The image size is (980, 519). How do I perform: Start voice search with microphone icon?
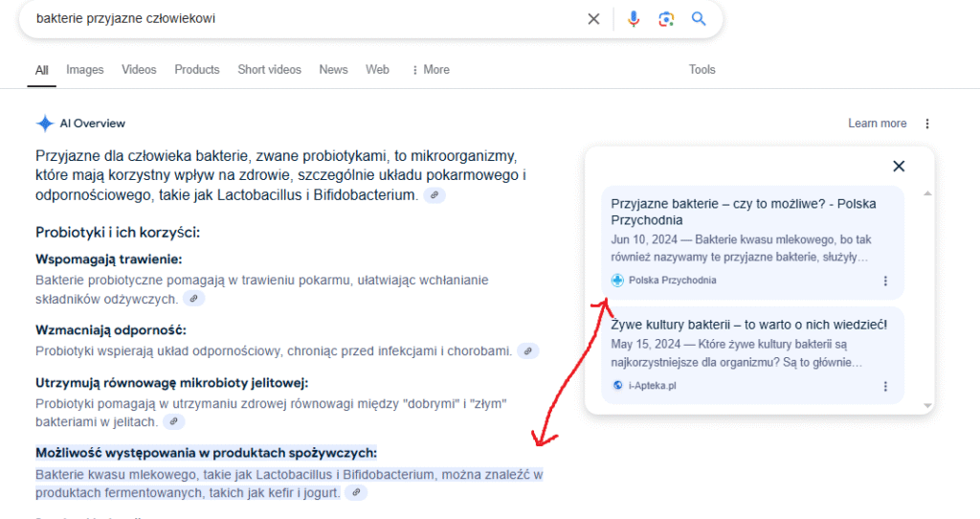[633, 19]
